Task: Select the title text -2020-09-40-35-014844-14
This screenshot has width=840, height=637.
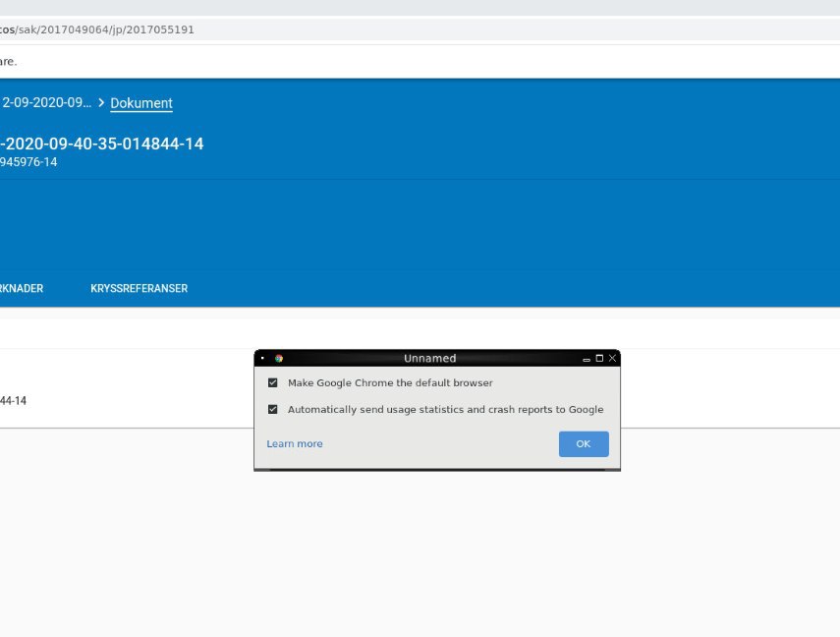Action: tap(102, 144)
